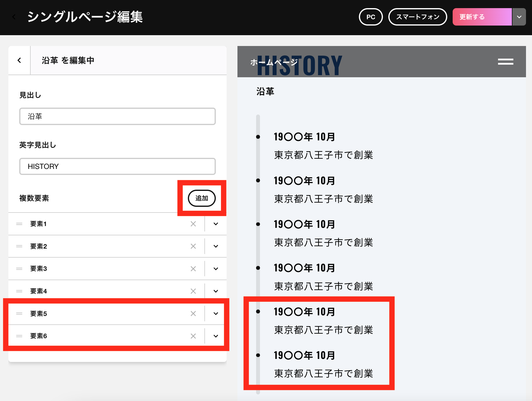This screenshot has width=532, height=401.
Task: Open the 要素4 chevron
Action: (216, 291)
